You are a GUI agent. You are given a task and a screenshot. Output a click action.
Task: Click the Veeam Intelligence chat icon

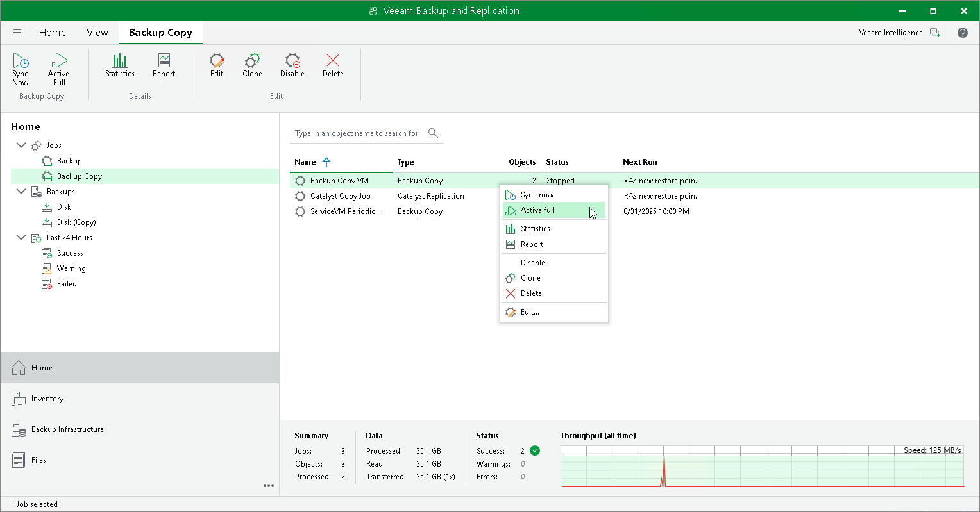coord(935,33)
